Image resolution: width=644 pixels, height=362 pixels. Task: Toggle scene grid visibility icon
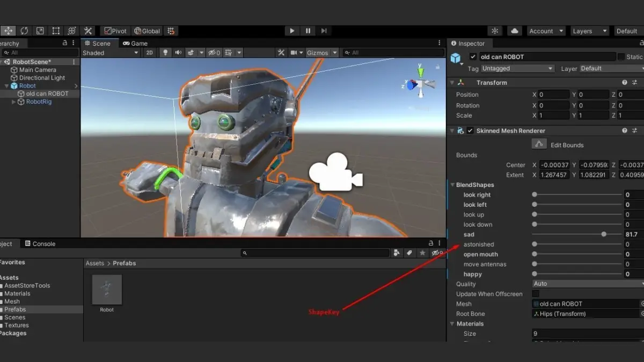(229, 53)
